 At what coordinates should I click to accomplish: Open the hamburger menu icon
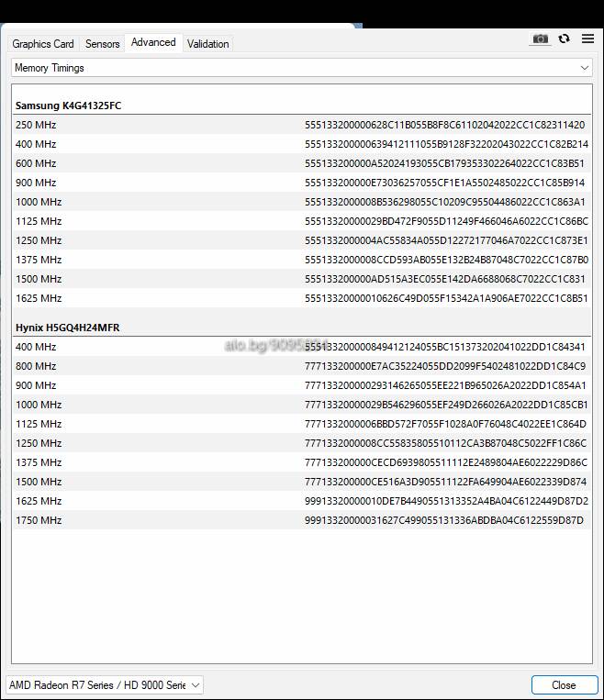point(587,39)
